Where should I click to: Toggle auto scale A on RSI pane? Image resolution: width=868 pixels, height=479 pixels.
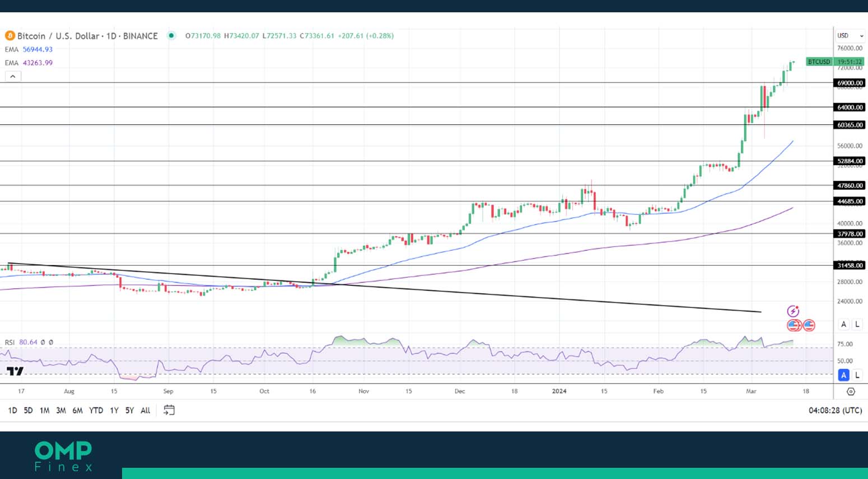[x=843, y=375]
